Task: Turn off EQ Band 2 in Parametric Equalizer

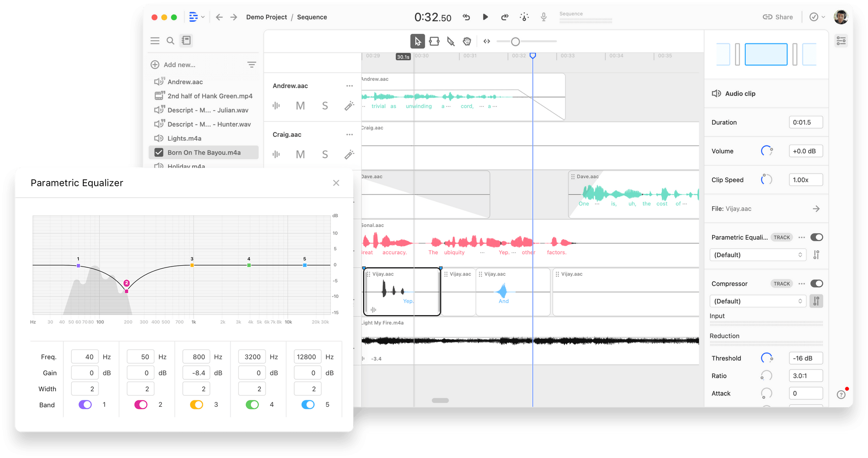Action: (x=140, y=404)
